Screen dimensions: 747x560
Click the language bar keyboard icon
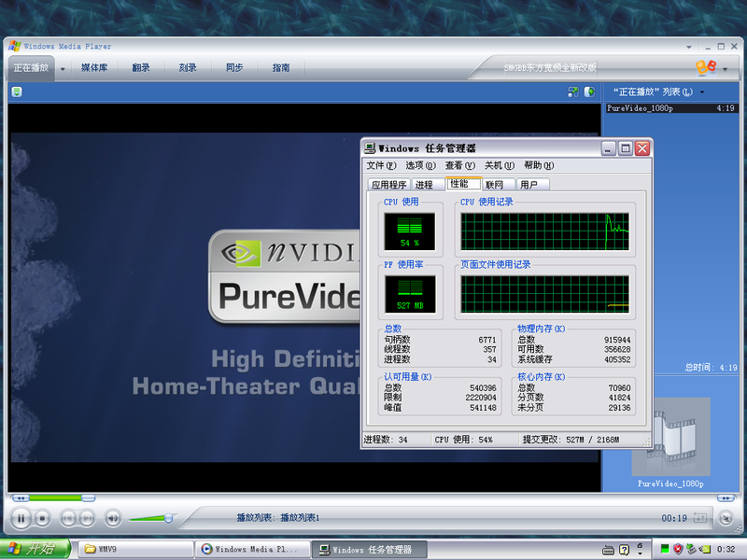click(608, 550)
